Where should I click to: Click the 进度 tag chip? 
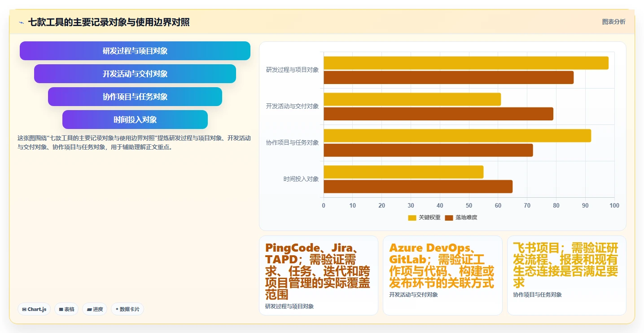click(x=95, y=309)
